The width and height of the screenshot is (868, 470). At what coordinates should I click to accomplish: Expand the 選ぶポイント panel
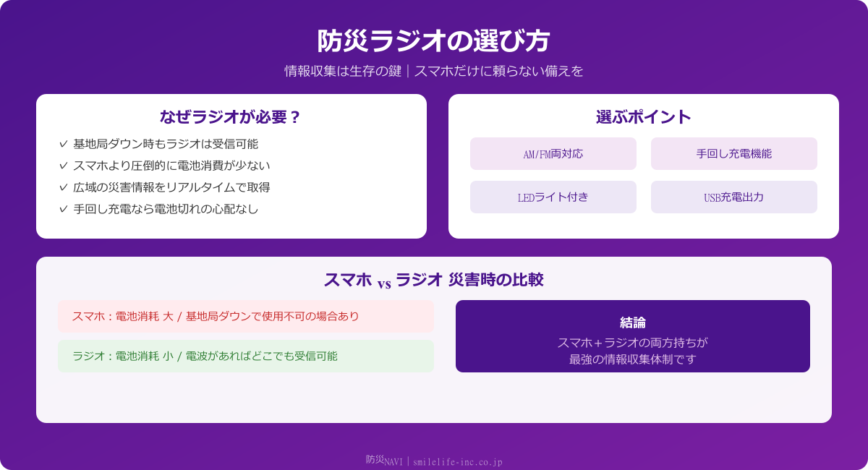[x=643, y=115]
